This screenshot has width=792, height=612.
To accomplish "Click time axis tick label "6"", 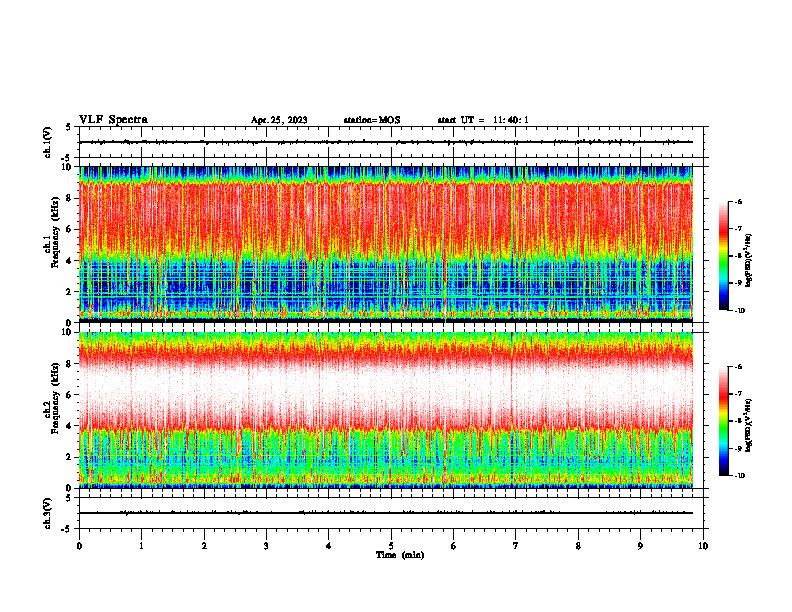I will pos(454,546).
